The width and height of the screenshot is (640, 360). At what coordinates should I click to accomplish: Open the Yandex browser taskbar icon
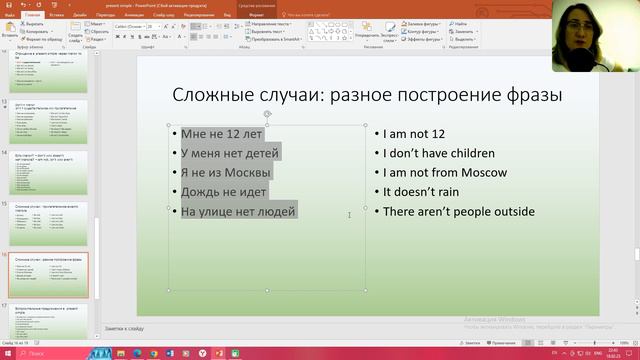202,353
